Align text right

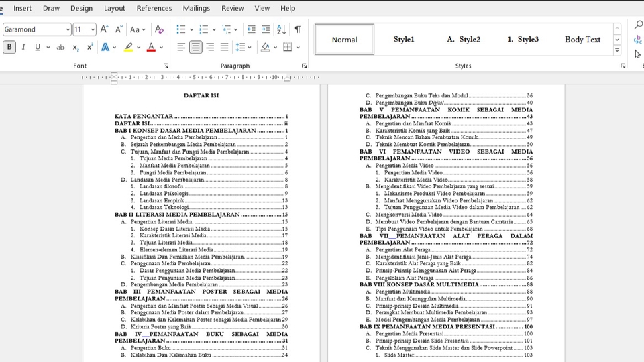(210, 47)
